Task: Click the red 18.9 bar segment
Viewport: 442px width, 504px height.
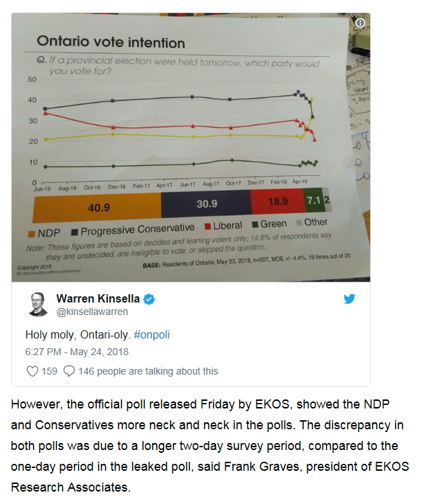Action: point(277,201)
